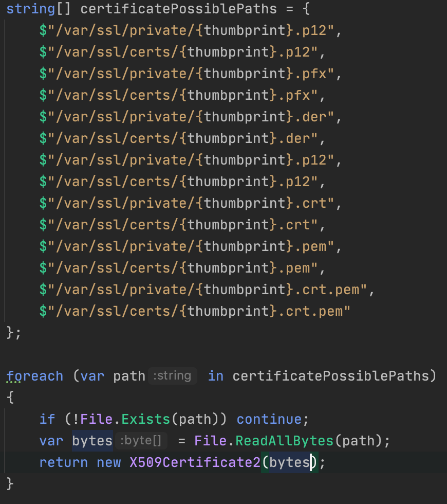Select certificatePossiblePaths in the string[] declaration
447x504 pixels.
pos(179,9)
